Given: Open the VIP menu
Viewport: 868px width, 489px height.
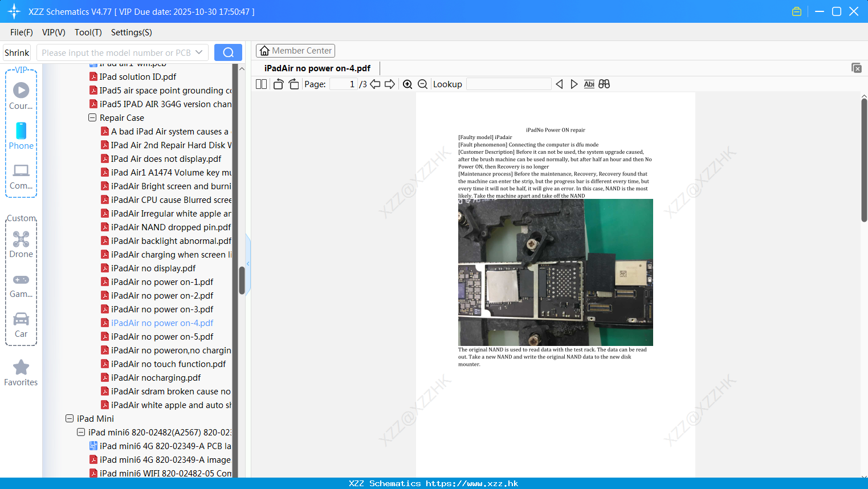Looking at the screenshot, I should [x=54, y=32].
